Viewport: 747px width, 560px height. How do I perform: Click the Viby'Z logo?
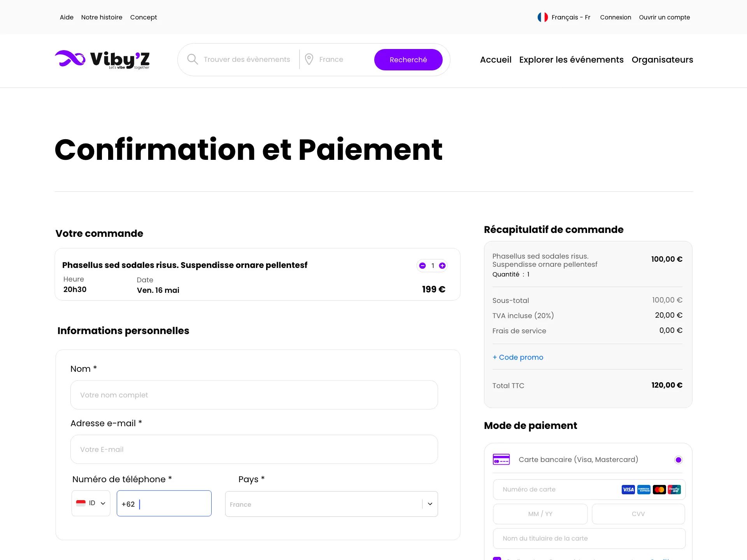pyautogui.click(x=102, y=60)
